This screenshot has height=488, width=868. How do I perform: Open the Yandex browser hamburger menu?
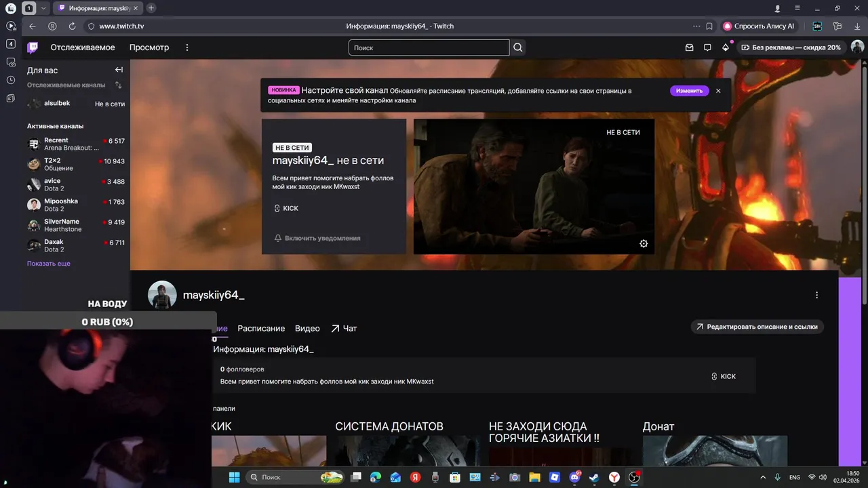coord(797,8)
